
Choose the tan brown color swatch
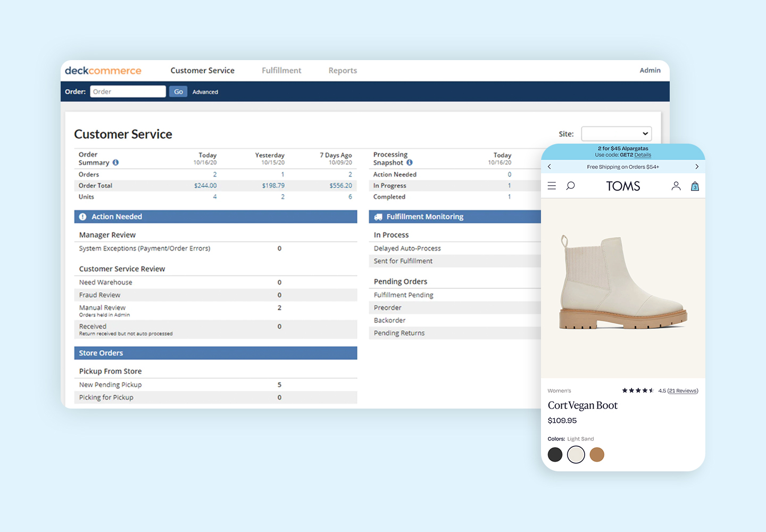coord(597,455)
